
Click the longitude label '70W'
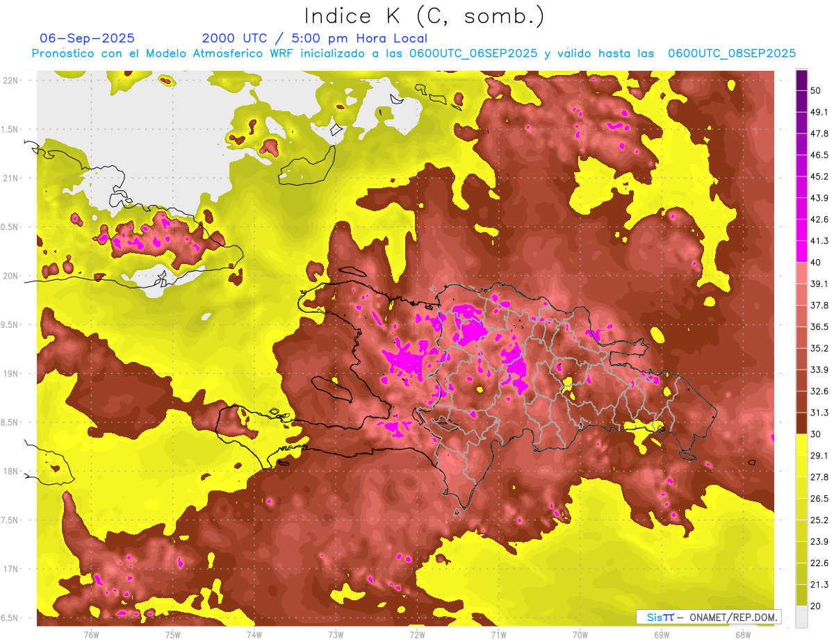point(580,635)
